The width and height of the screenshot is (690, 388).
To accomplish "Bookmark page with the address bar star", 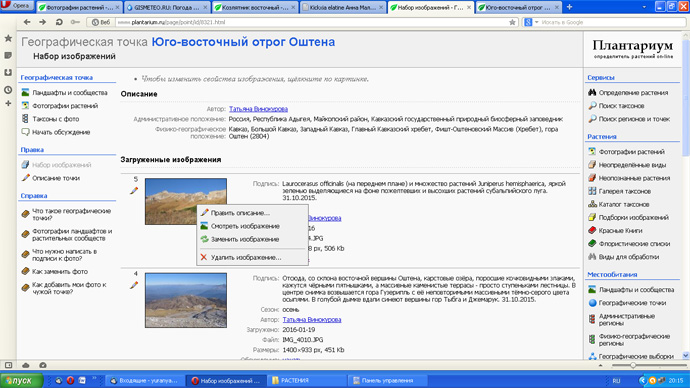I will pyautogui.click(x=512, y=22).
